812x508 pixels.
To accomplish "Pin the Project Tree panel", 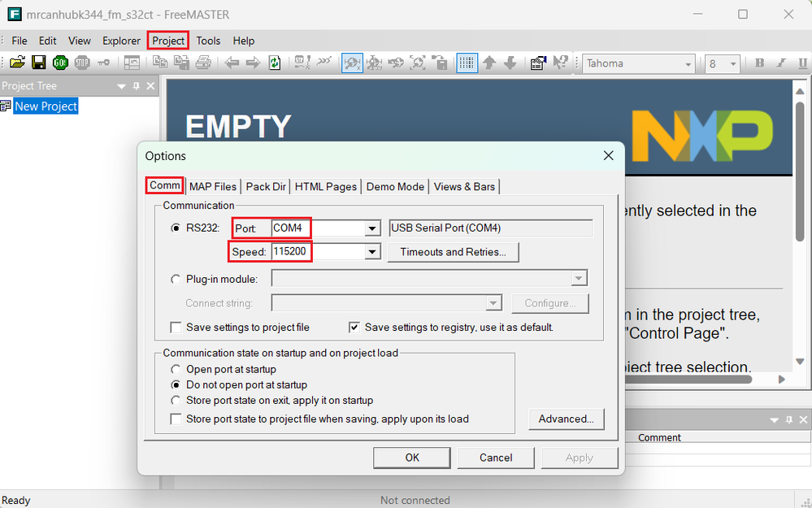I will tap(137, 86).
